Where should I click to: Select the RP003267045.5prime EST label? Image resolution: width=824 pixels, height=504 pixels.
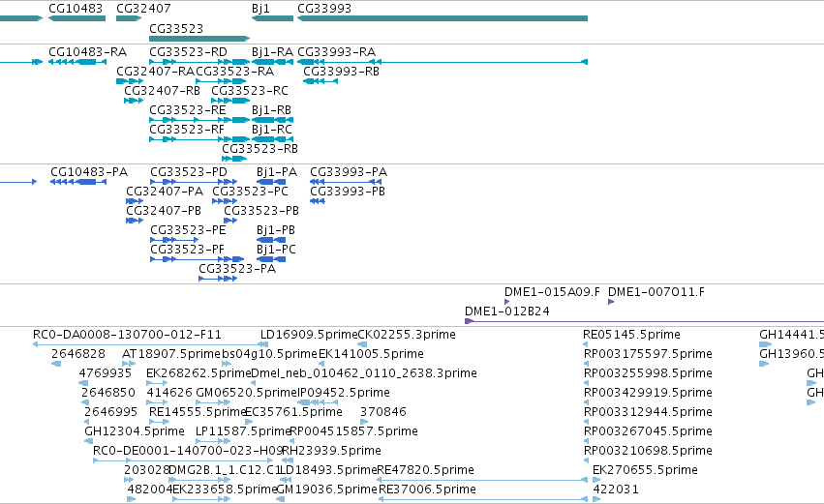click(648, 432)
